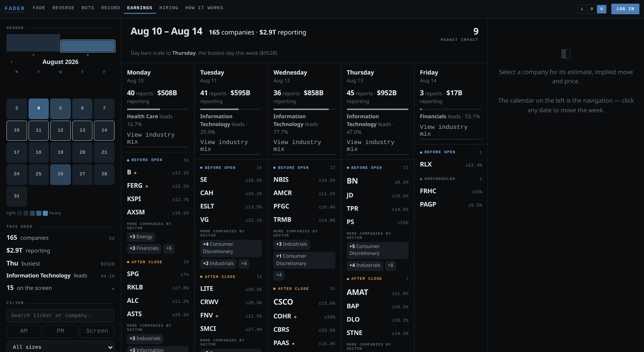644x352 pixels.
Task: Select the NBIS ticker row
Action: click(304, 180)
